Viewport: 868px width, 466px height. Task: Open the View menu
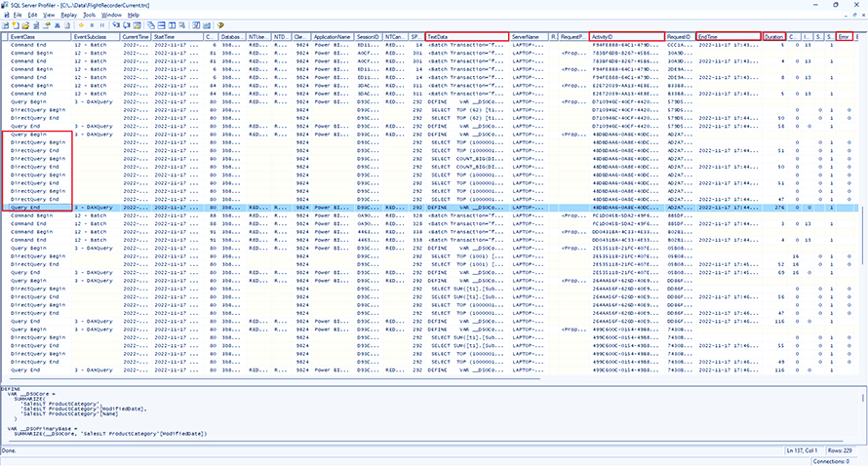click(x=50, y=15)
